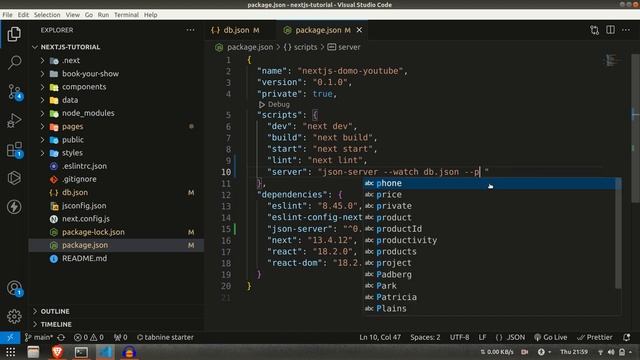640x360 pixels.
Task: Open Brave browser in taskbar
Action: [57, 352]
